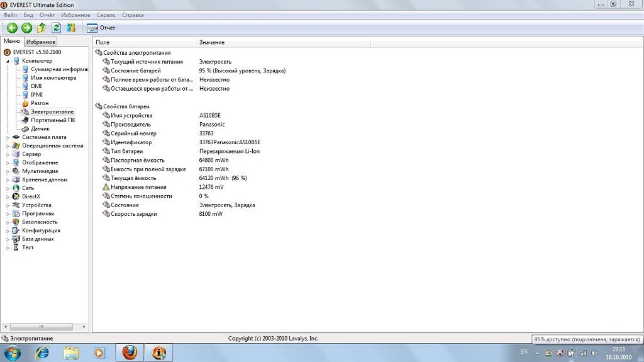
Task: Open the Избранное menu in menu bar
Action: coord(75,15)
